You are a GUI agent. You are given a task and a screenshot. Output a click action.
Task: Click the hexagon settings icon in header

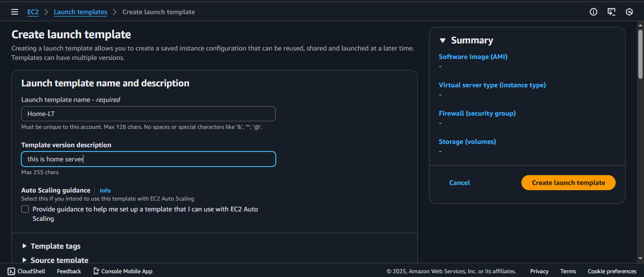point(629,12)
